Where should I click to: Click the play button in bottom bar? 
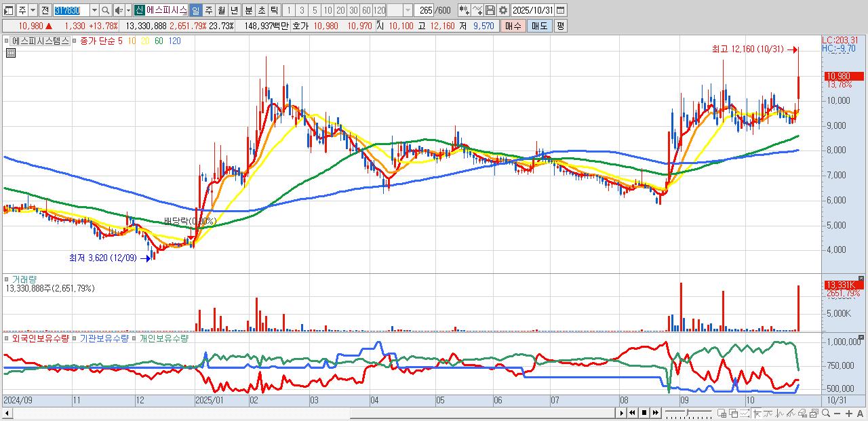point(622,413)
